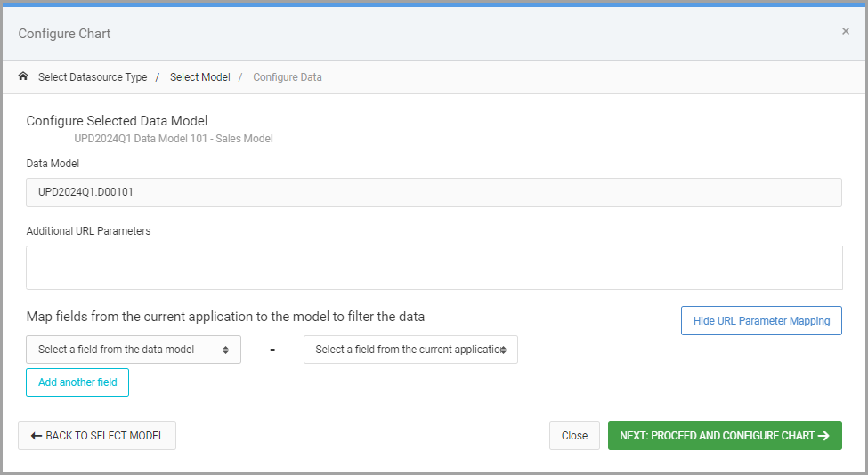
Task: Go back using BACK TO SELECT MODEL label
Action: point(105,436)
